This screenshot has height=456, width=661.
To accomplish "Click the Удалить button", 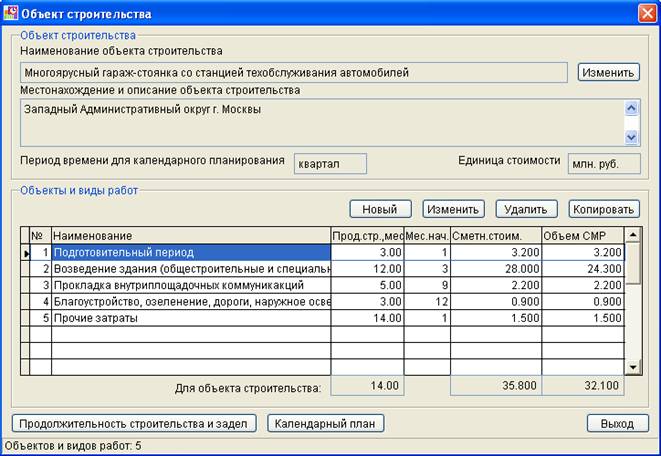I will coord(526,209).
